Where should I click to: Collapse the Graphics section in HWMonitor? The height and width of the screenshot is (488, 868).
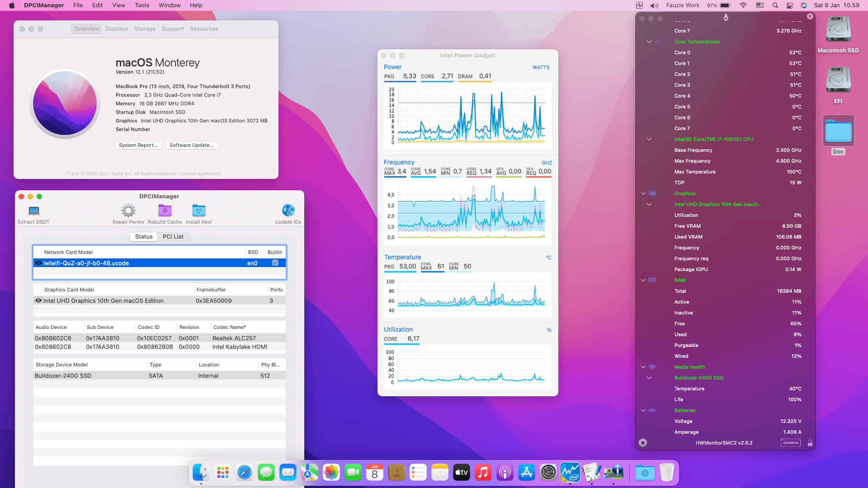[x=643, y=193]
